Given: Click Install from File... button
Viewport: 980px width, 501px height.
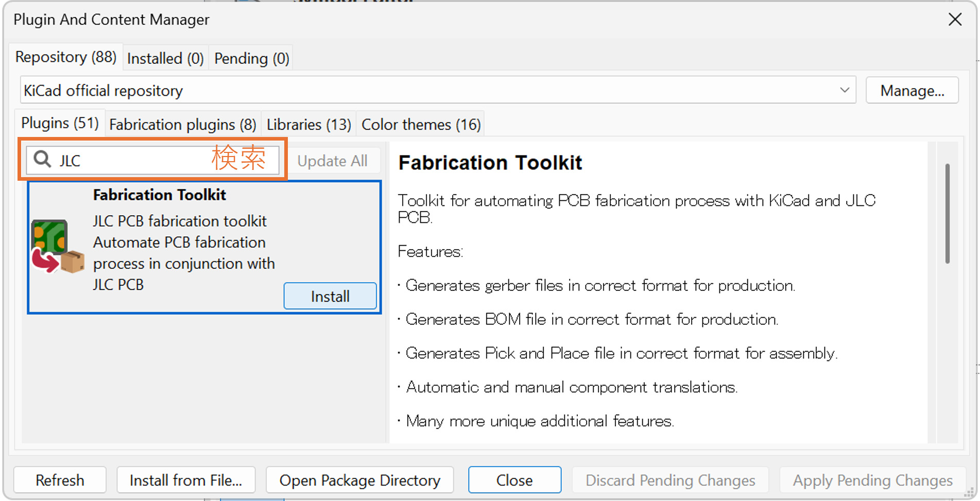Looking at the screenshot, I should coord(186,480).
